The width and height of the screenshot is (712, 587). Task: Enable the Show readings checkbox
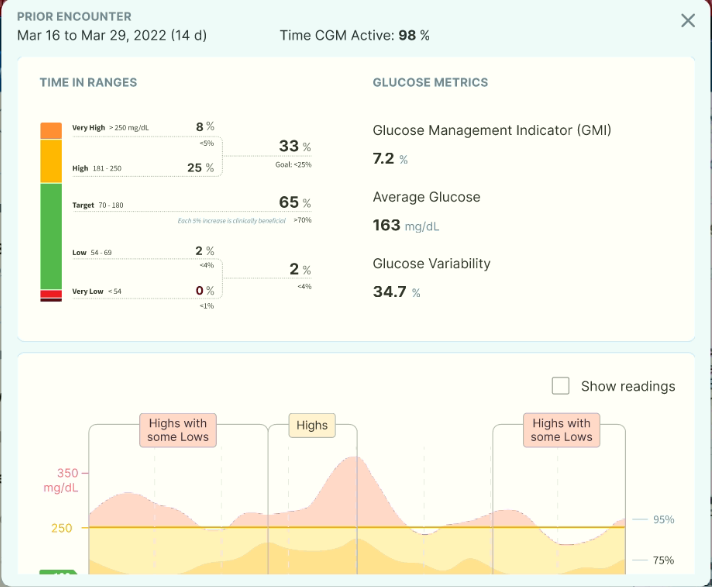pos(560,386)
